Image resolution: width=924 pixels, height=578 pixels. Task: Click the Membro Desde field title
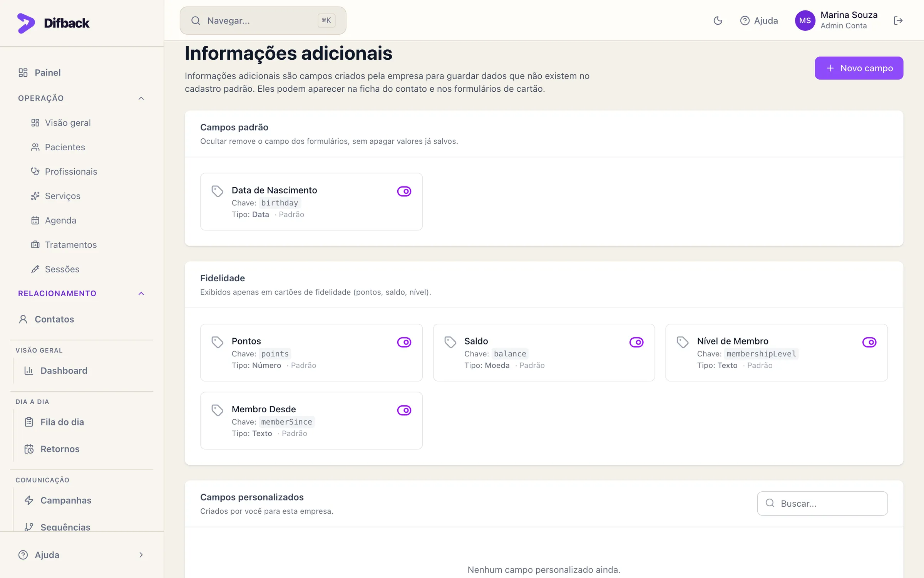click(x=264, y=409)
